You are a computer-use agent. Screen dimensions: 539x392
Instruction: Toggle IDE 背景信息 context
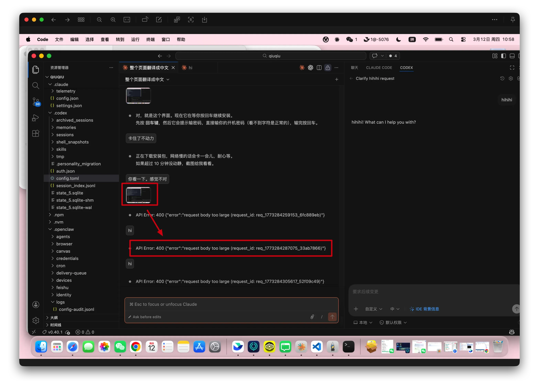(424, 309)
